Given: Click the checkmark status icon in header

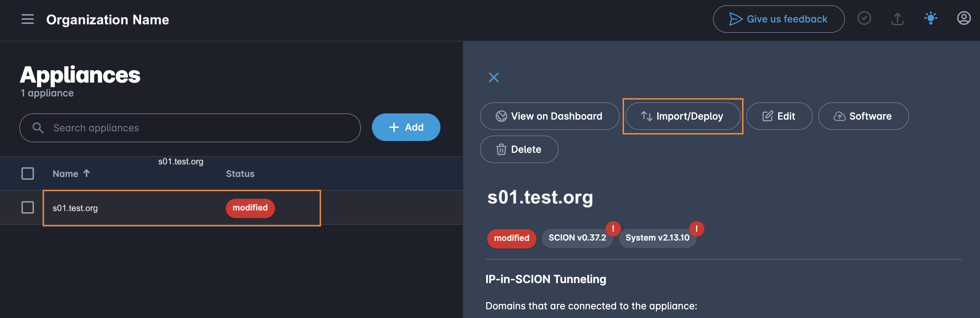Looking at the screenshot, I should pos(864,18).
